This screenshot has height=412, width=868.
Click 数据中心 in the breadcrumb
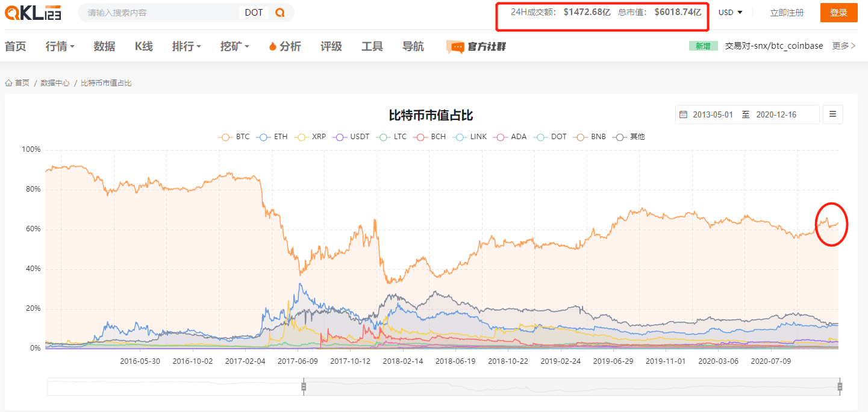(x=55, y=83)
